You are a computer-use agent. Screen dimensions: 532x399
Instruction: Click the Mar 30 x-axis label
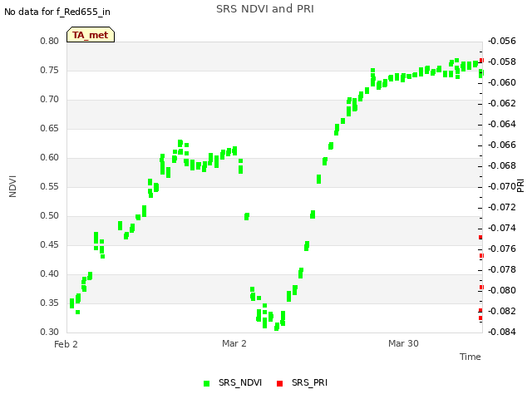pyautogui.click(x=403, y=343)
